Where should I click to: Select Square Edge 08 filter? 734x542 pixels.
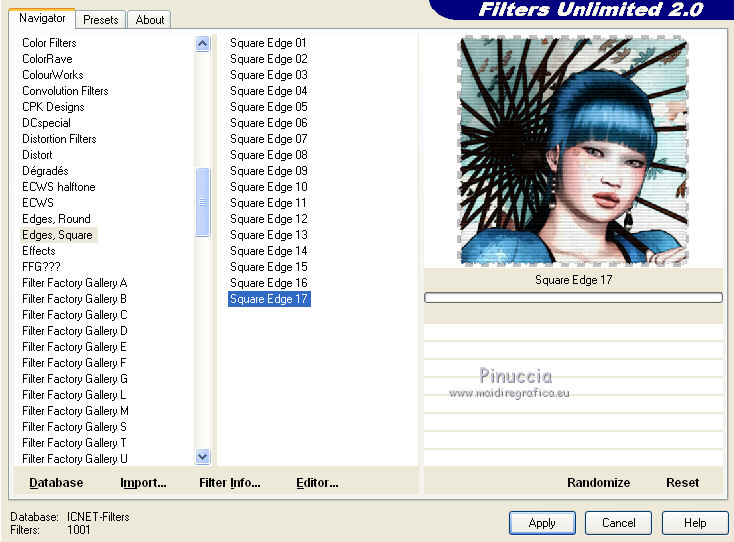tap(269, 155)
